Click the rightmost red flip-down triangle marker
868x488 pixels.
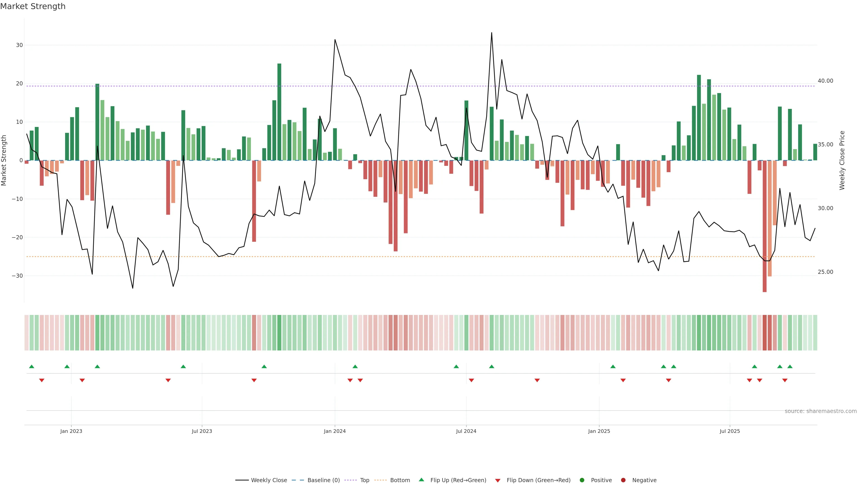point(785,380)
